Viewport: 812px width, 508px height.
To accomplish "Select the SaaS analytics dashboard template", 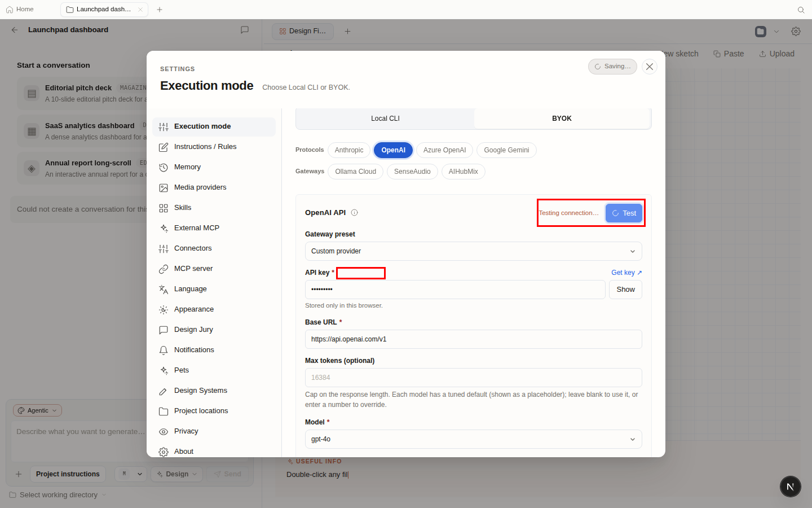I will tap(82, 131).
